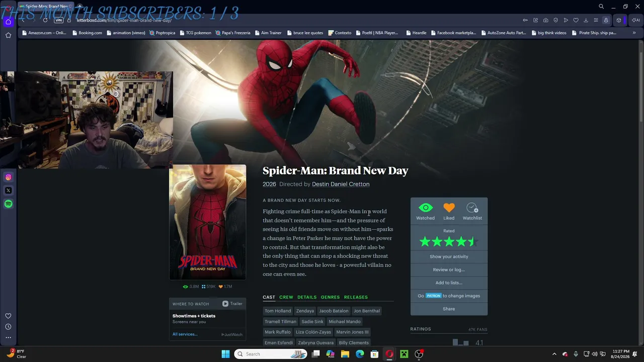Open the Spider-Man film poster

click(x=207, y=222)
